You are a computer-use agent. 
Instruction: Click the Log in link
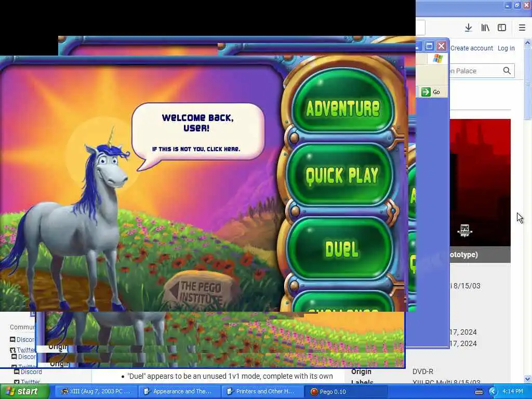click(x=506, y=48)
